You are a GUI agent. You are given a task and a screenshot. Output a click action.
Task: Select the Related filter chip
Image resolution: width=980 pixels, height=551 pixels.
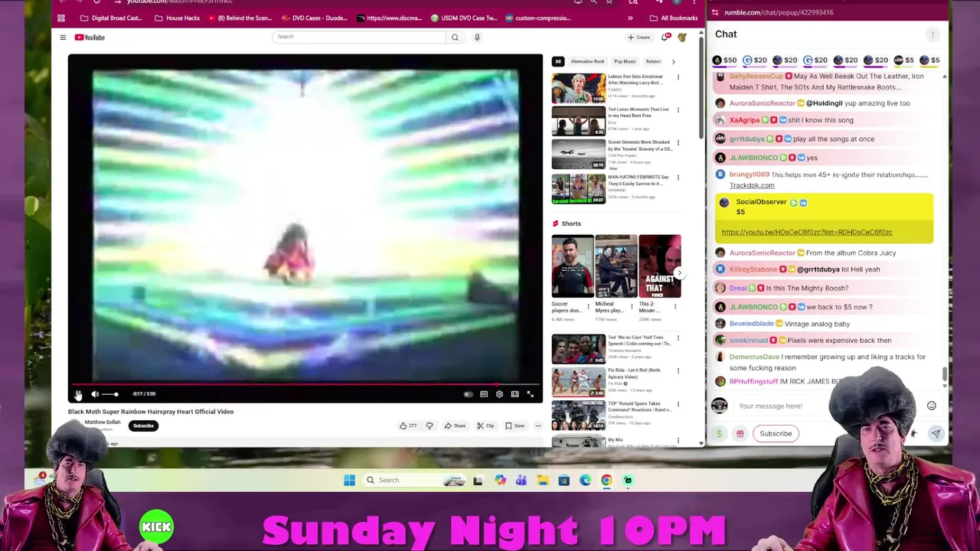653,61
